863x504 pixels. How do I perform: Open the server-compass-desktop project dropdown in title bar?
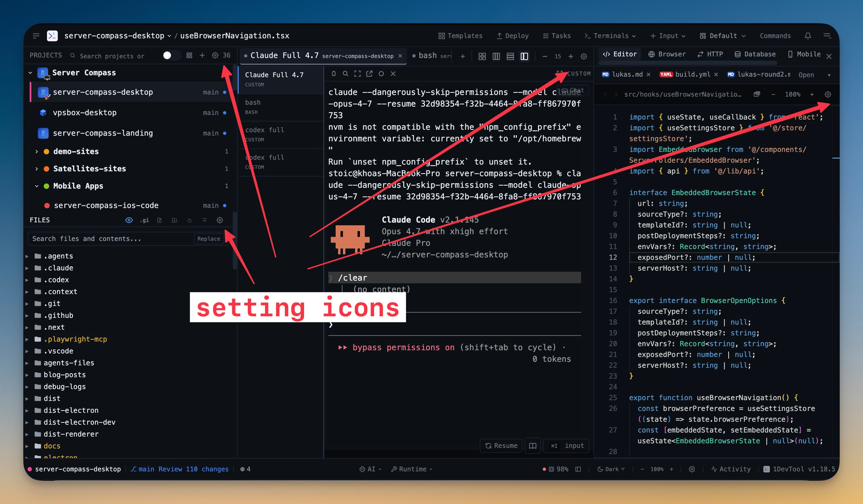[x=117, y=36]
